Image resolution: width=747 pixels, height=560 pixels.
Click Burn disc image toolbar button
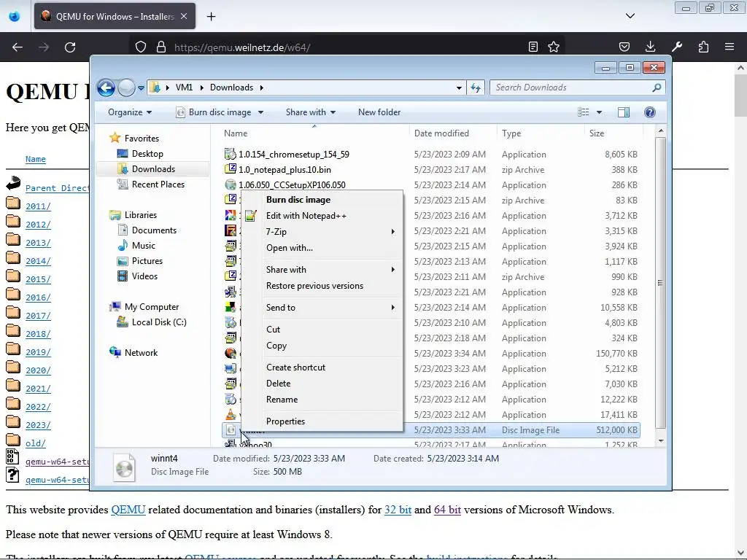pyautogui.click(x=214, y=112)
